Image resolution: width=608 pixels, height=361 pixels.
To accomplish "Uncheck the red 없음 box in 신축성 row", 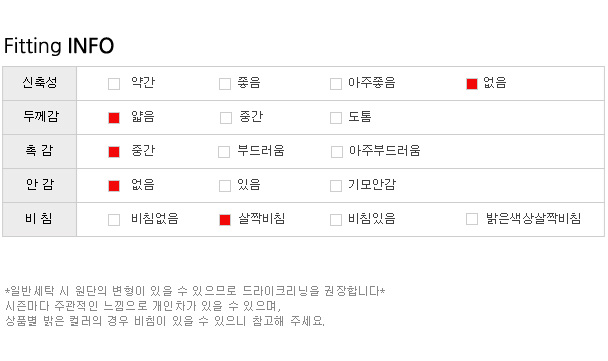I will (x=472, y=84).
